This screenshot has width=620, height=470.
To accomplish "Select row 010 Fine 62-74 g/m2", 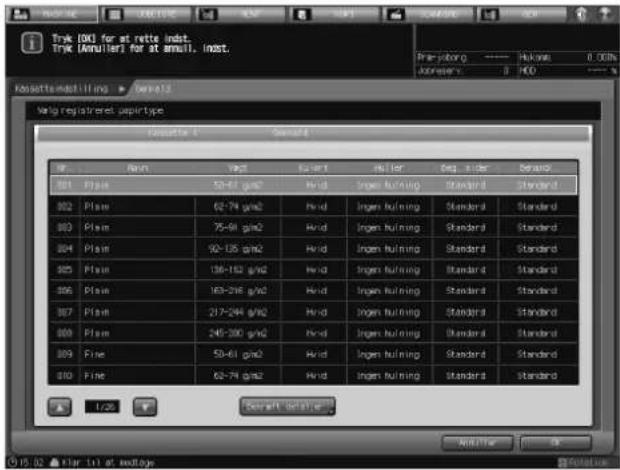I will (x=313, y=375).
